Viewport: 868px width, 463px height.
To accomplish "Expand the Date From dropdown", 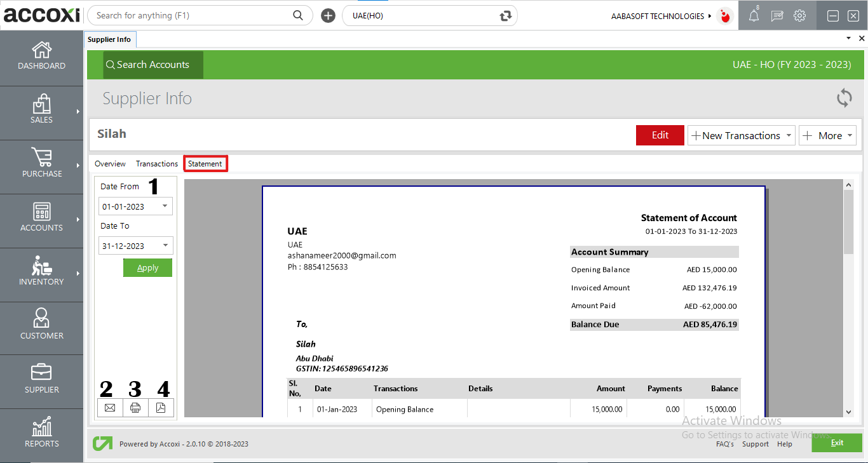I will 165,206.
